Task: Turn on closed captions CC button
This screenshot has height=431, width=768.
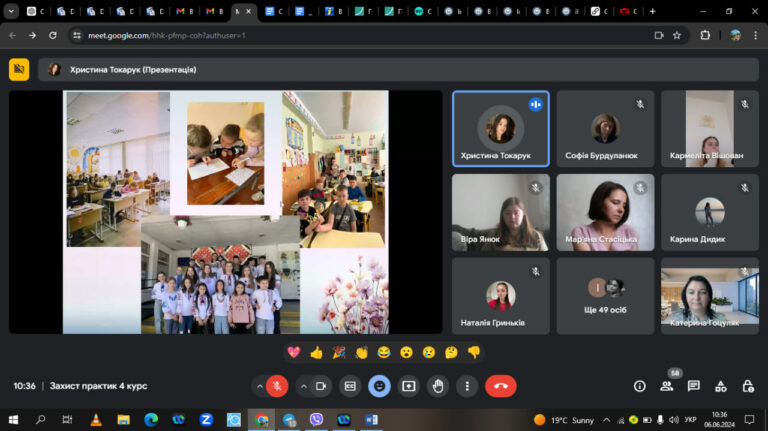Action: (350, 386)
